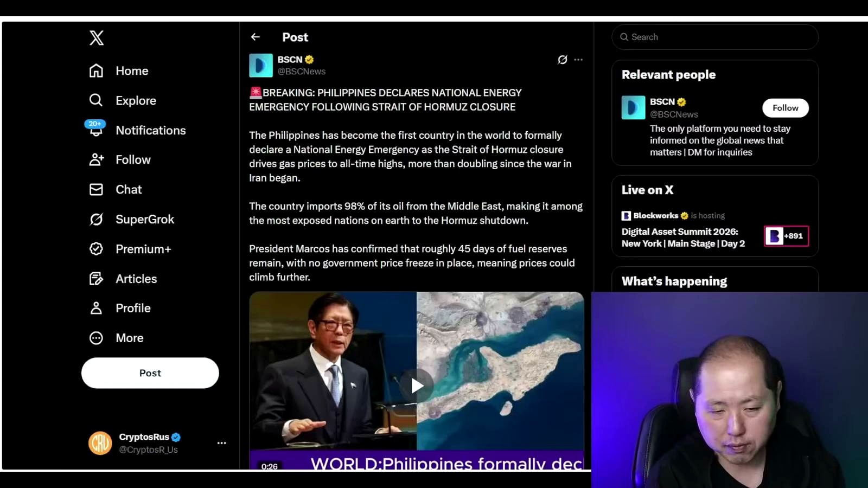
Task: Open SuperGrok icon in sidebar
Action: pyautogui.click(x=96, y=219)
